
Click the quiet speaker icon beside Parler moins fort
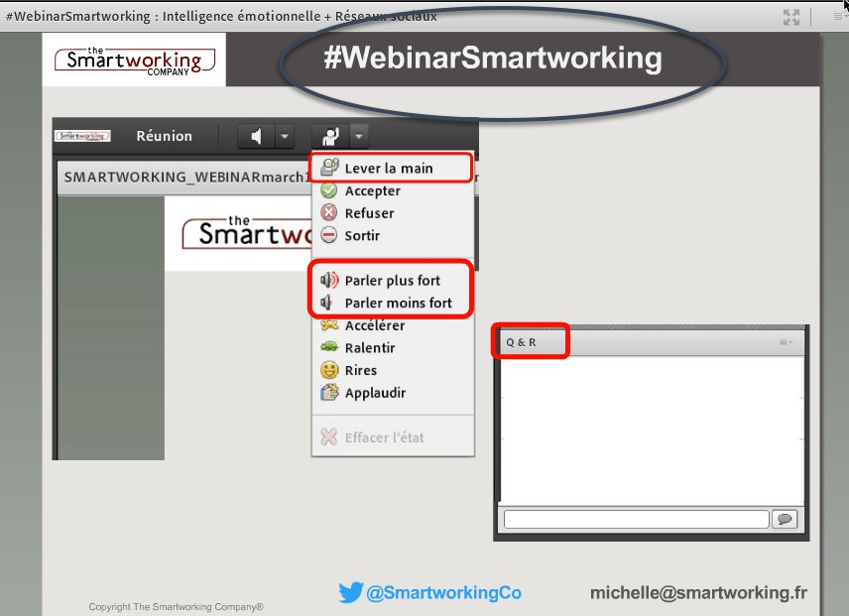pos(326,303)
